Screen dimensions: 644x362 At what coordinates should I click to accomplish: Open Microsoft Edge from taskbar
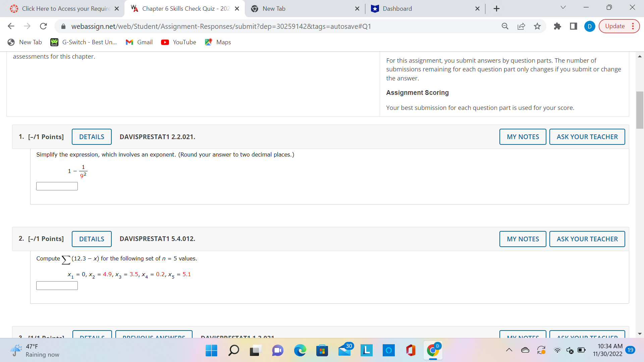point(300,351)
